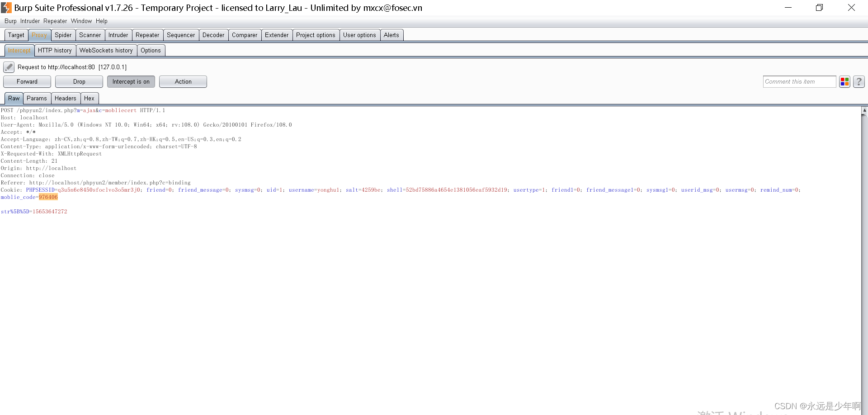Image resolution: width=868 pixels, height=415 pixels.
Task: Open the Action menu button
Action: pos(183,82)
